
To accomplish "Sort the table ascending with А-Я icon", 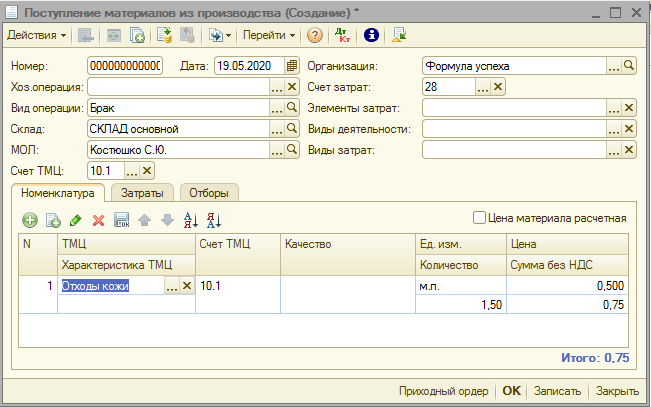I will point(191,220).
